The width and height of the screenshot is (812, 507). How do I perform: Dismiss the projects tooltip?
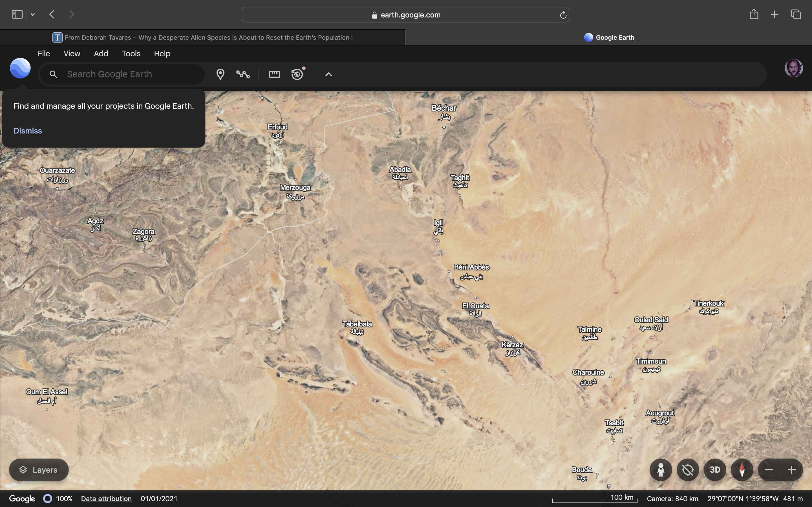pyautogui.click(x=28, y=131)
